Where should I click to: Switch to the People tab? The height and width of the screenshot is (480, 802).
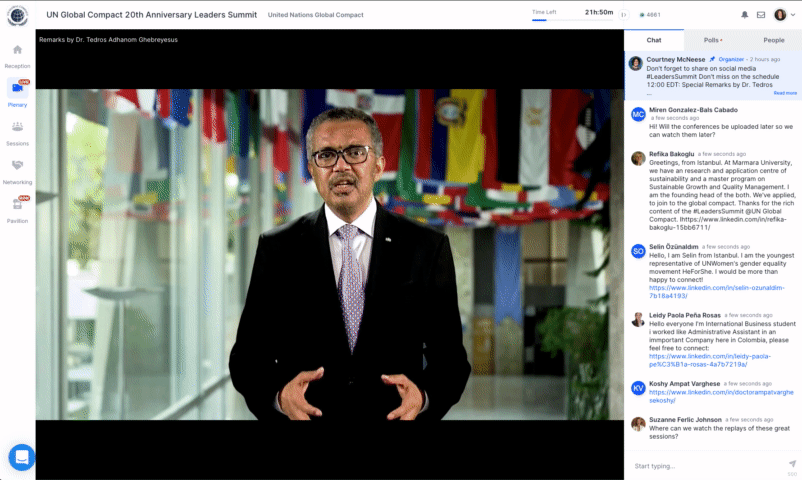click(x=773, y=40)
